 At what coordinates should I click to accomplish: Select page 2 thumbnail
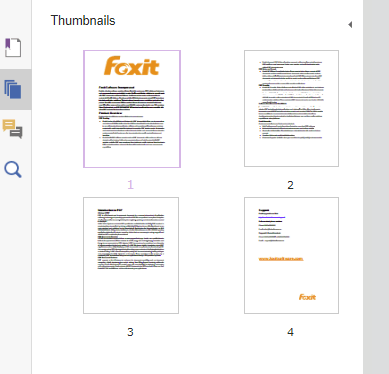(x=291, y=108)
